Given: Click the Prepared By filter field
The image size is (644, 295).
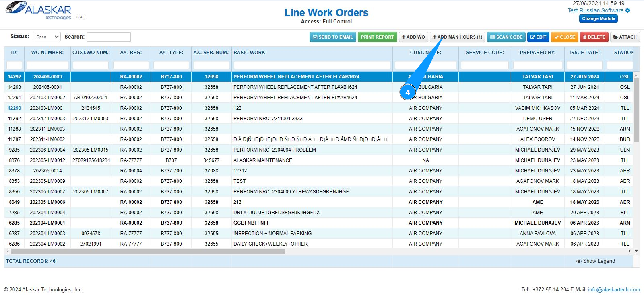Looking at the screenshot, I should 537,65.
